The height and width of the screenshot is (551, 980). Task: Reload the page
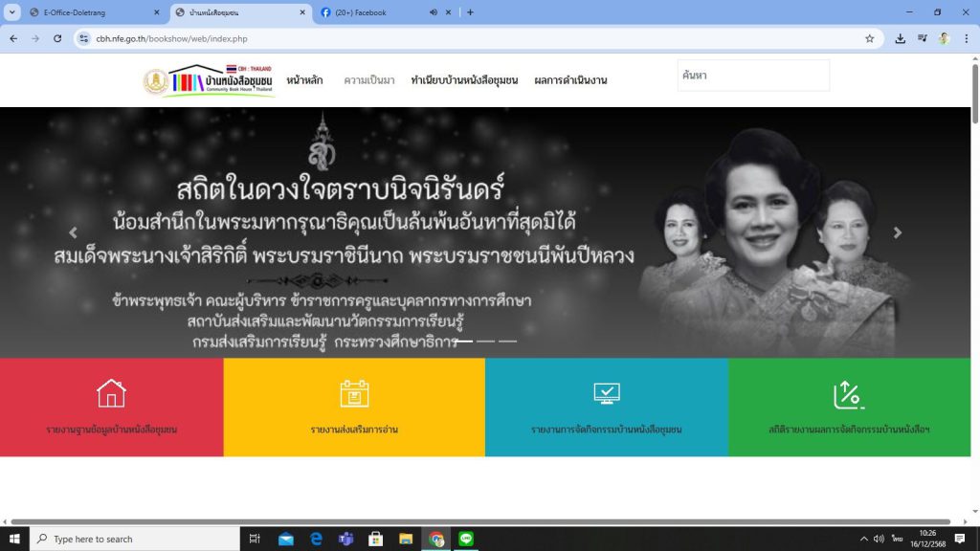coord(57,38)
